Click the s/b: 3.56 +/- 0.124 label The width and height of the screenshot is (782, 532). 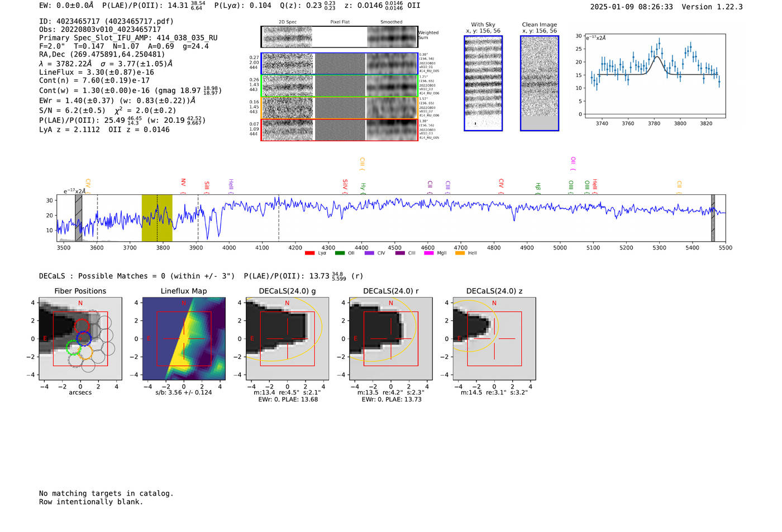tap(184, 392)
